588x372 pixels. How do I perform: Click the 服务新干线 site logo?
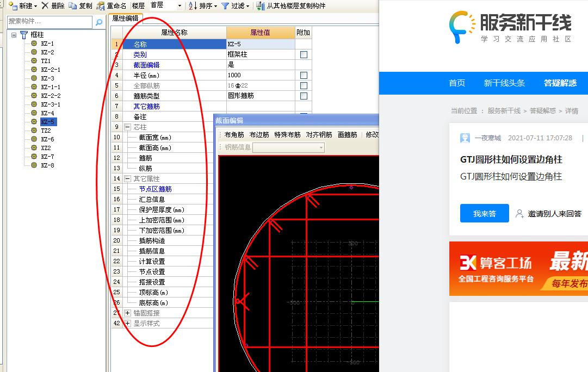point(510,28)
